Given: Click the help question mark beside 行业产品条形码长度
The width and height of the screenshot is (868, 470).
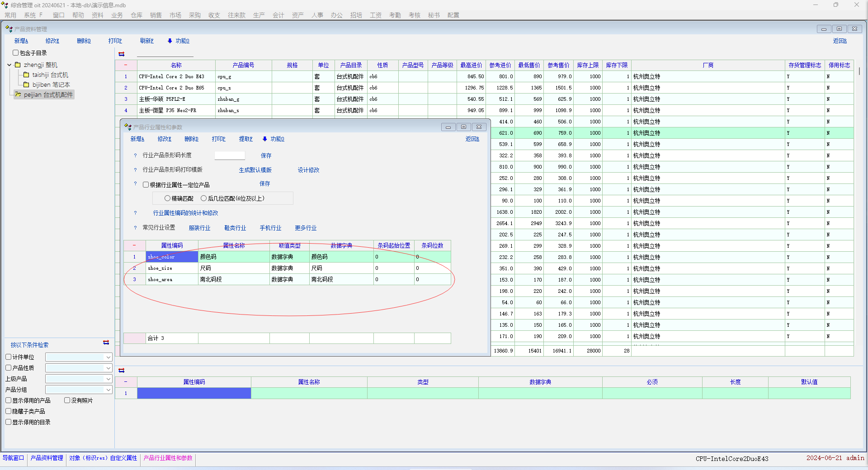Looking at the screenshot, I should 135,155.
